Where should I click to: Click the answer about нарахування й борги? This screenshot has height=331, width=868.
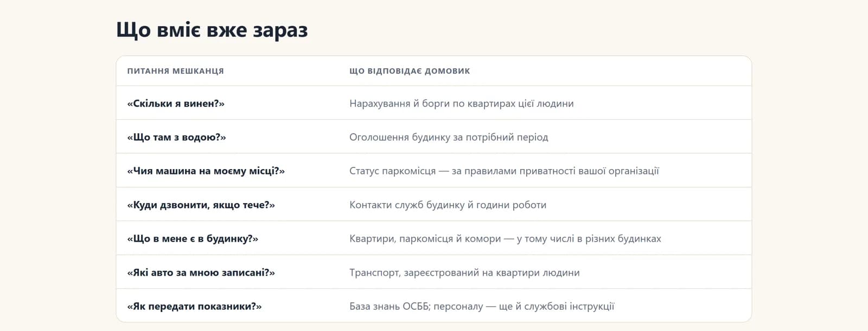tap(462, 103)
